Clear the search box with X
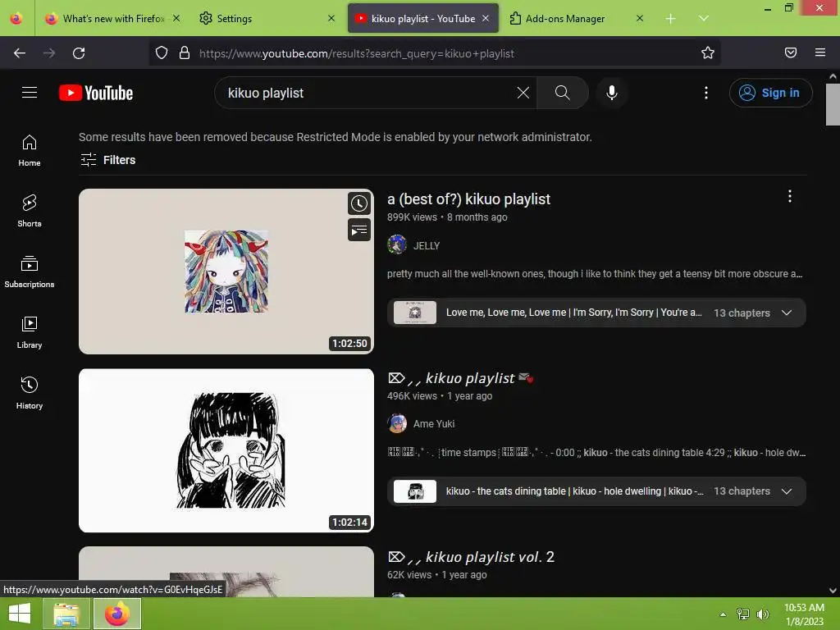Screen dimensions: 840x630 coord(523,93)
